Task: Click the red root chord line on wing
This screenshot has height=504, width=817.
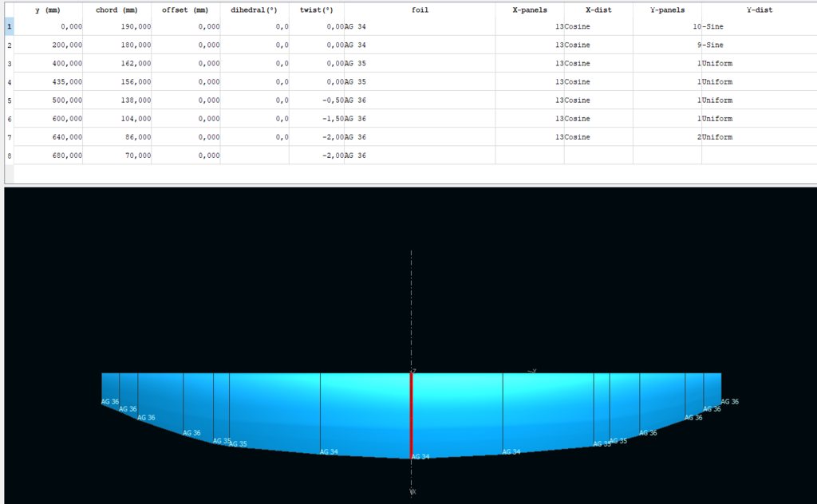Action: point(411,413)
